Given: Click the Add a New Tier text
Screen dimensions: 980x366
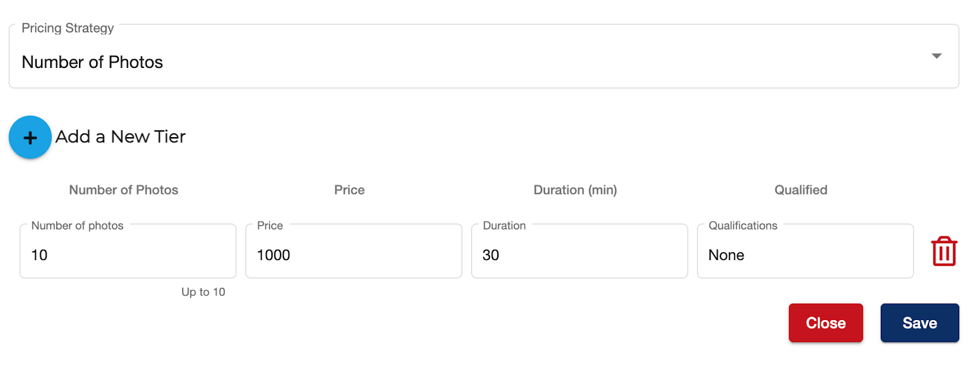Looking at the screenshot, I should [121, 136].
